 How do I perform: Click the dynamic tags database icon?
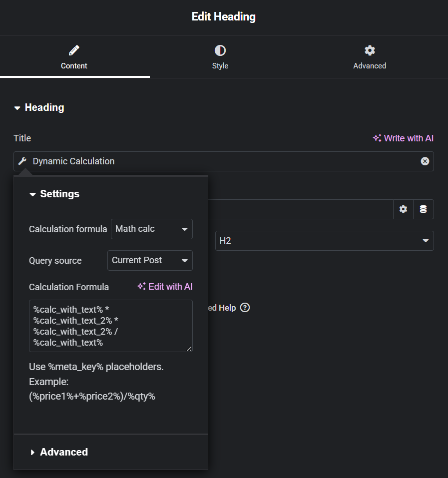(x=424, y=209)
